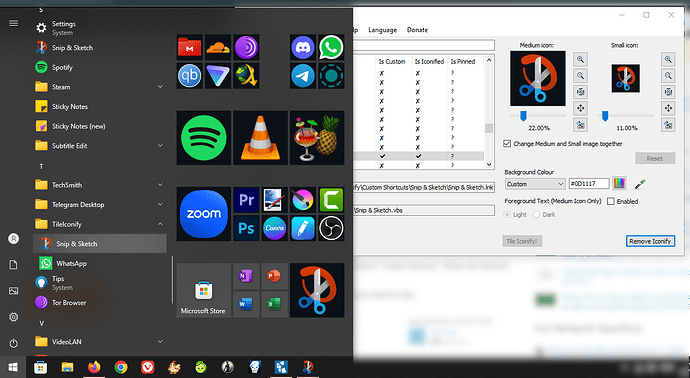The width and height of the screenshot is (690, 378).
Task: Open the colour palette picker
Action: [619, 183]
